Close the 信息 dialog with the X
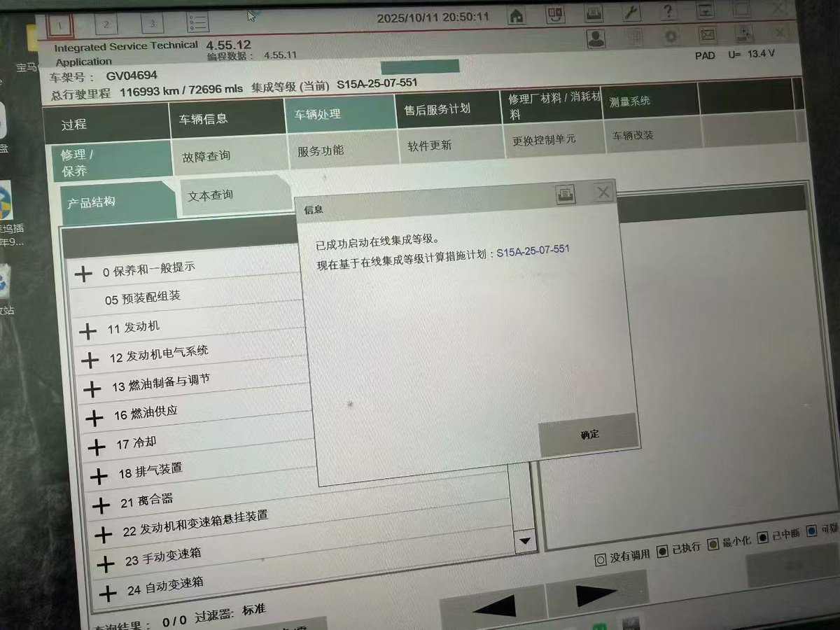Screen dimensions: 840x630 (603, 192)
